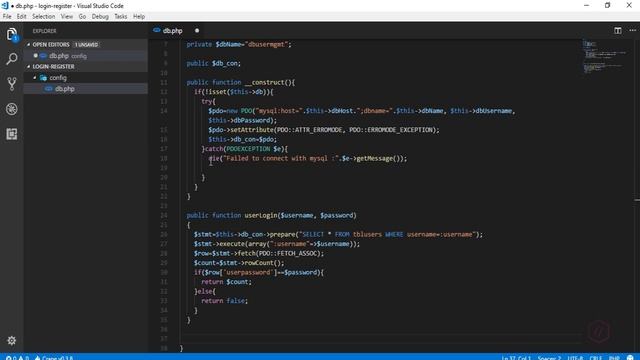This screenshot has height=360, width=640.
Task: Click the errors and warnings count in the status bar
Action: point(18,358)
